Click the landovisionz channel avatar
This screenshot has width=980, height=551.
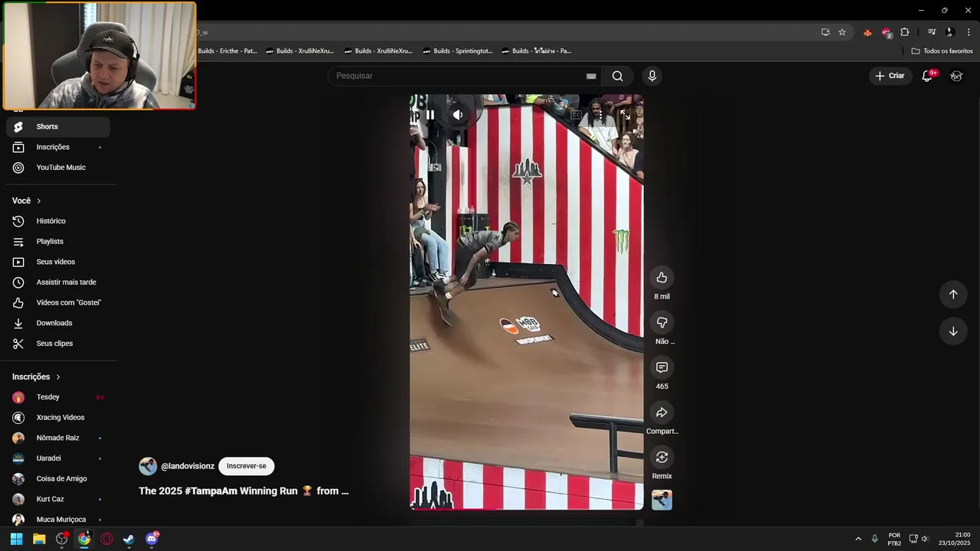[148, 466]
